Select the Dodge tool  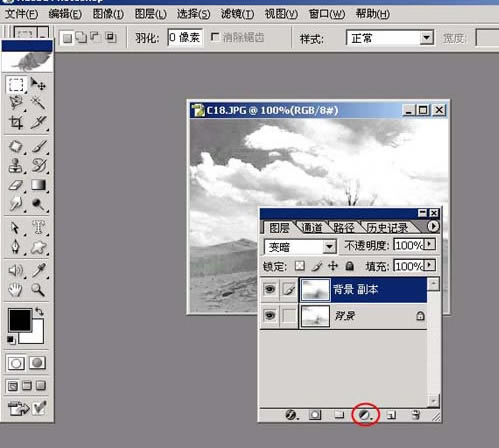click(x=38, y=204)
